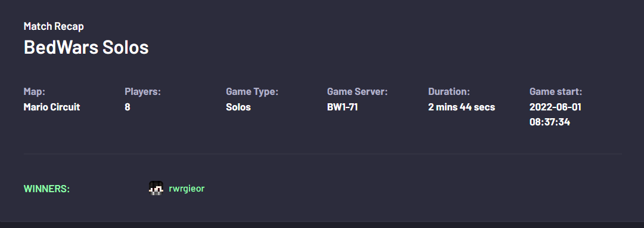644x228 pixels.
Task: Click the Game Server: label
Action: (x=357, y=91)
